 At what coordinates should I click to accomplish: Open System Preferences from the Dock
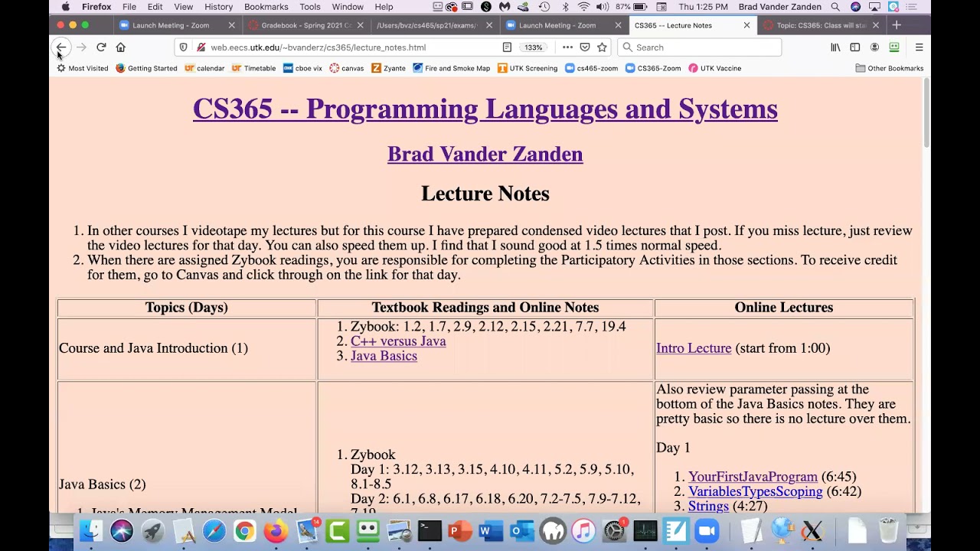[614, 530]
